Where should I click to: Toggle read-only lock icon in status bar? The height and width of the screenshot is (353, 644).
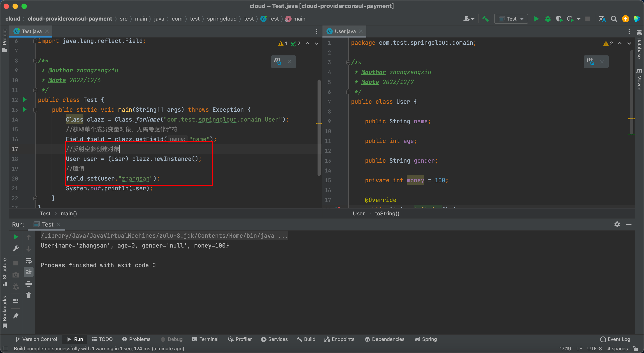point(635,349)
